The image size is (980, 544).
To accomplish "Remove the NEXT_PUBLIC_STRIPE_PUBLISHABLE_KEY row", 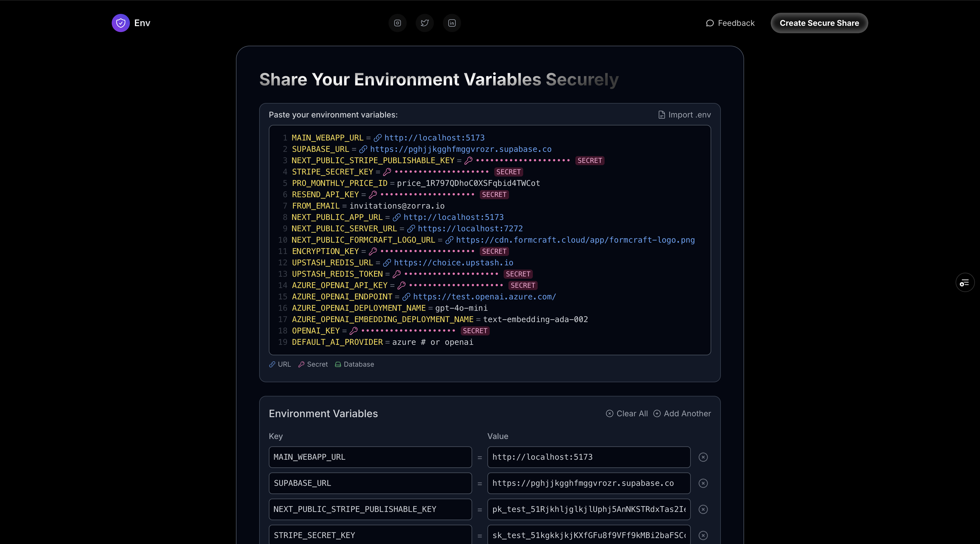I will [x=703, y=509].
